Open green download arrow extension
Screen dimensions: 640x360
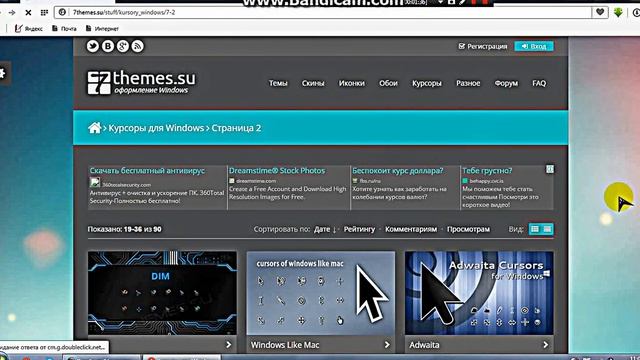click(x=618, y=12)
